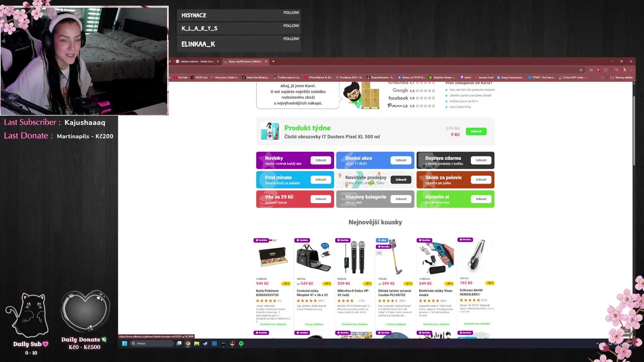Click Zobrazit on Vše za 29 Kč tile
Viewport: 644px width, 362px height.
321,199
